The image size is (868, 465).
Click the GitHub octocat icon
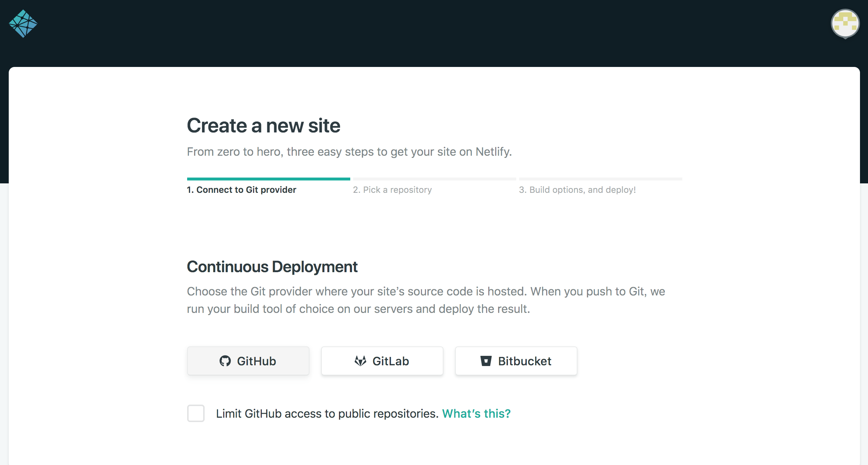tap(225, 361)
